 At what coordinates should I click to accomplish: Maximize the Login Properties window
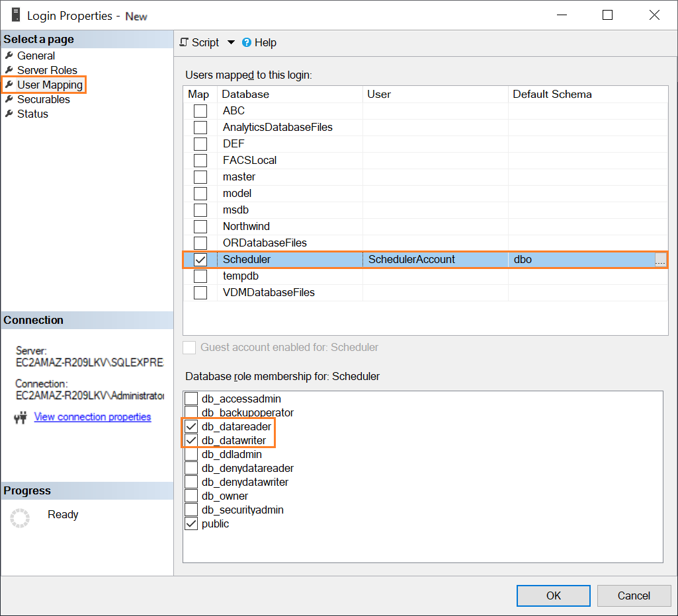(607, 15)
